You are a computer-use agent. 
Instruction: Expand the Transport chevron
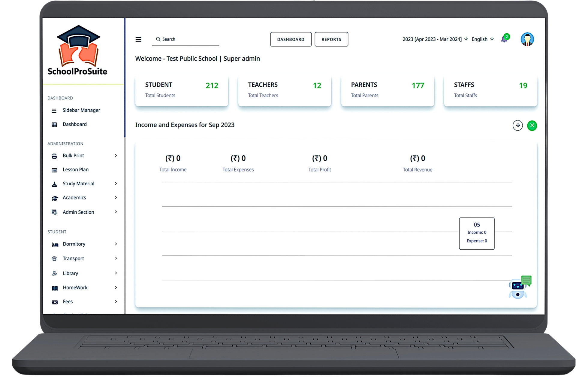click(116, 258)
